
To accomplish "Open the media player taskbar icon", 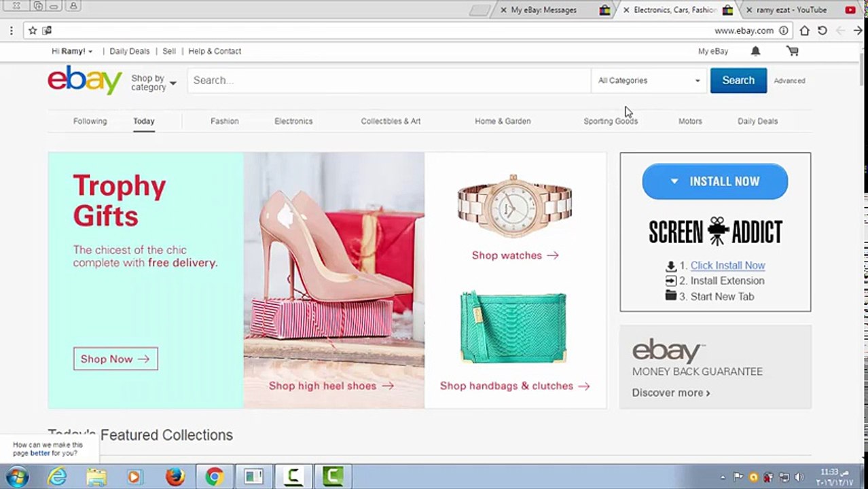I will 134,477.
